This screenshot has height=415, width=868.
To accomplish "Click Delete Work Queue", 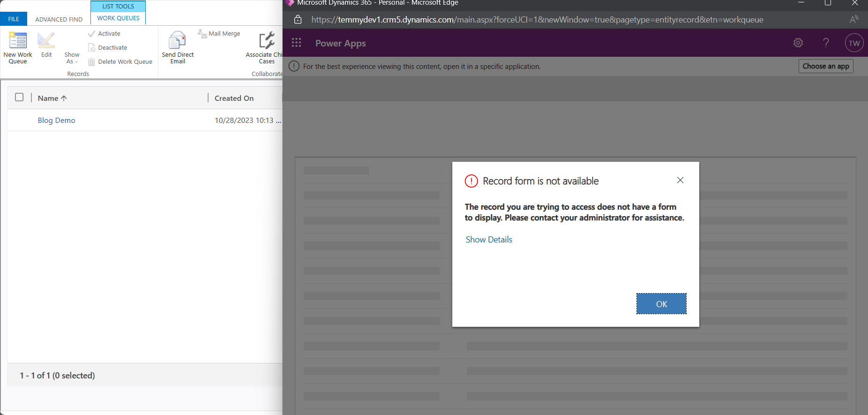I will pyautogui.click(x=120, y=62).
